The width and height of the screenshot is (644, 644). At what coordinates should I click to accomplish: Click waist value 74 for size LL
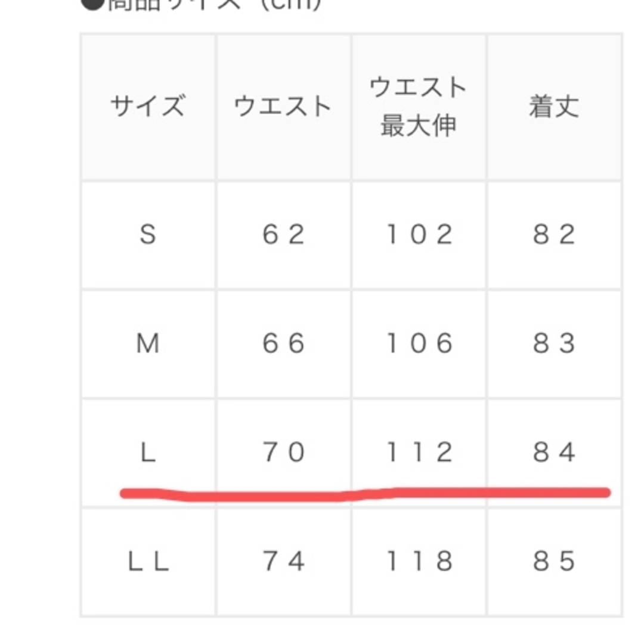pos(283,562)
